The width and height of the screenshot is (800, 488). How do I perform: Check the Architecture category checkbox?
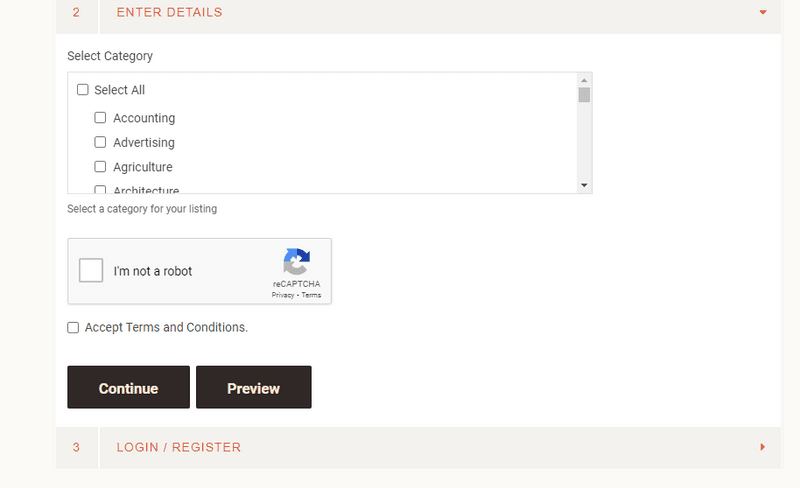click(101, 190)
